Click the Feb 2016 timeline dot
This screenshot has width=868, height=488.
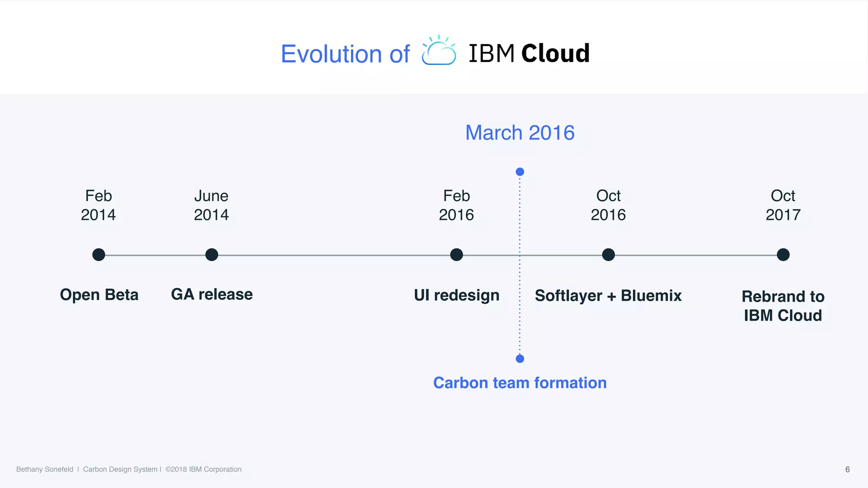click(456, 255)
